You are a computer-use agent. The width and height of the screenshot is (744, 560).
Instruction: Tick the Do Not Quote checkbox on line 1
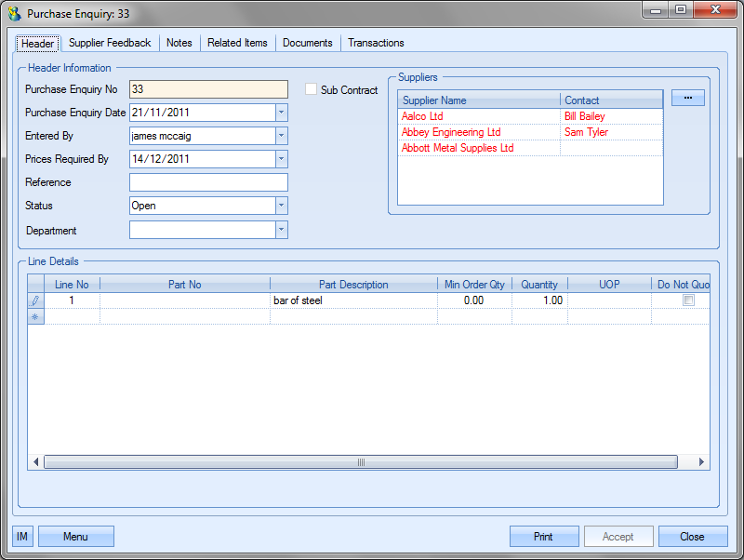[x=688, y=300]
